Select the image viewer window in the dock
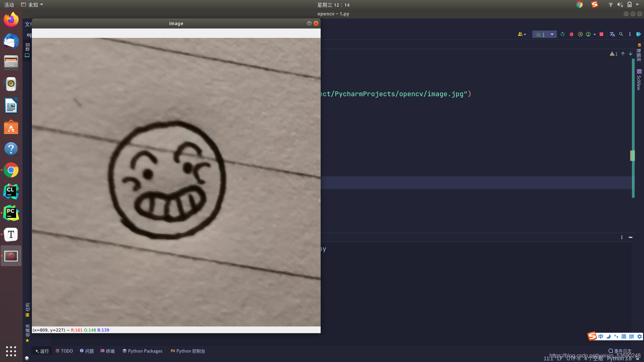Viewport: 644px width, 362px height. [11, 256]
